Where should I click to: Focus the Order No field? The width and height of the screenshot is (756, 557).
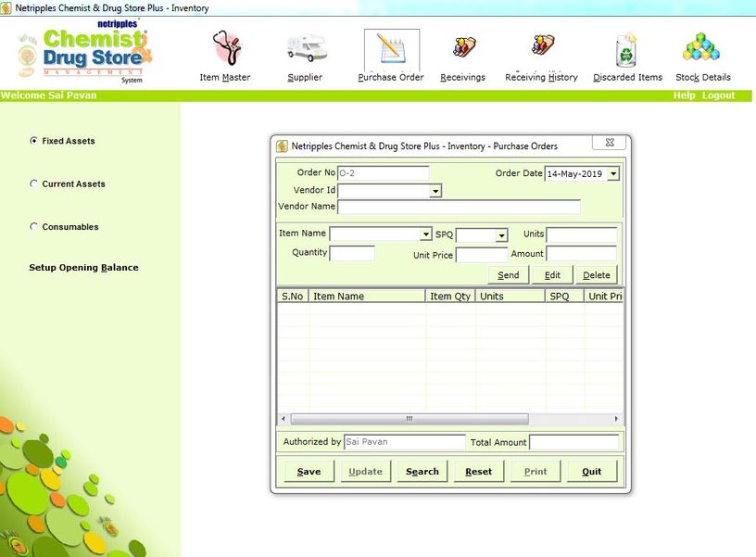[383, 173]
